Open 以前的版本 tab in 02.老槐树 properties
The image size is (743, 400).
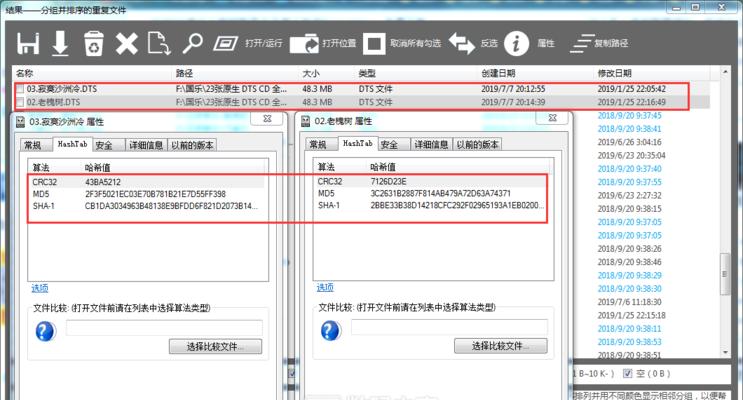477,145
